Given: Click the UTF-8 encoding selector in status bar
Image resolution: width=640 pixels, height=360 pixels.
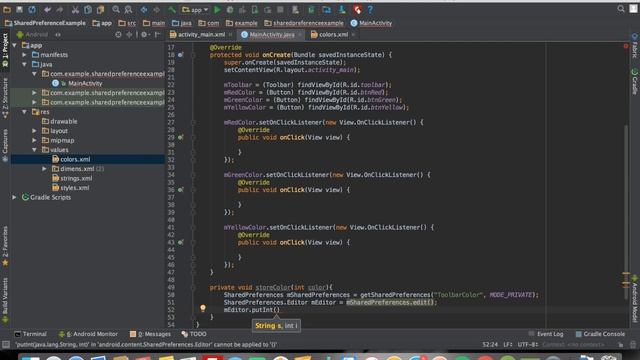Looking at the screenshot, I should pyautogui.click(x=528, y=344).
